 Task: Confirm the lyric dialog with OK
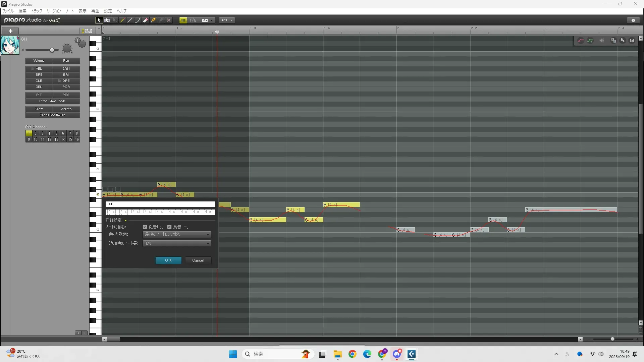point(168,260)
